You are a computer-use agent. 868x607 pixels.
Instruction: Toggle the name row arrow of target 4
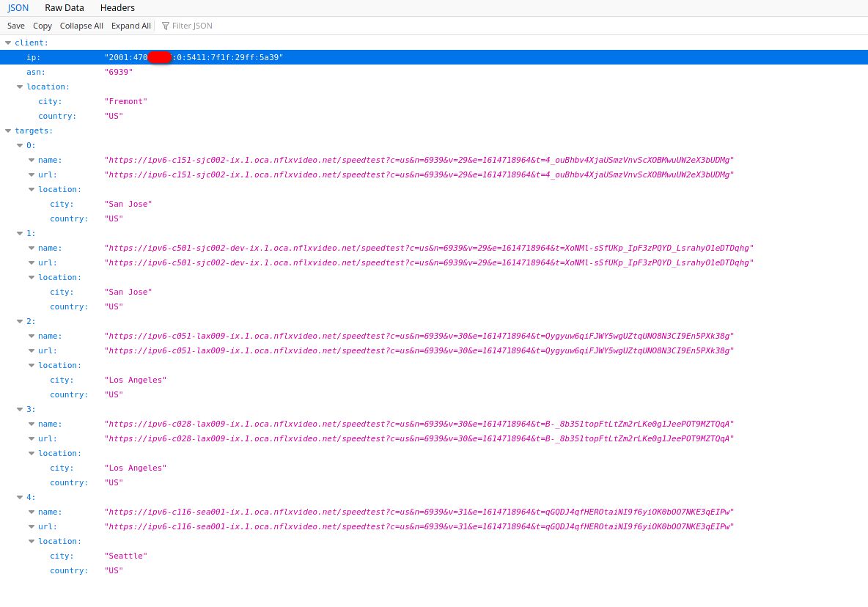click(x=32, y=512)
